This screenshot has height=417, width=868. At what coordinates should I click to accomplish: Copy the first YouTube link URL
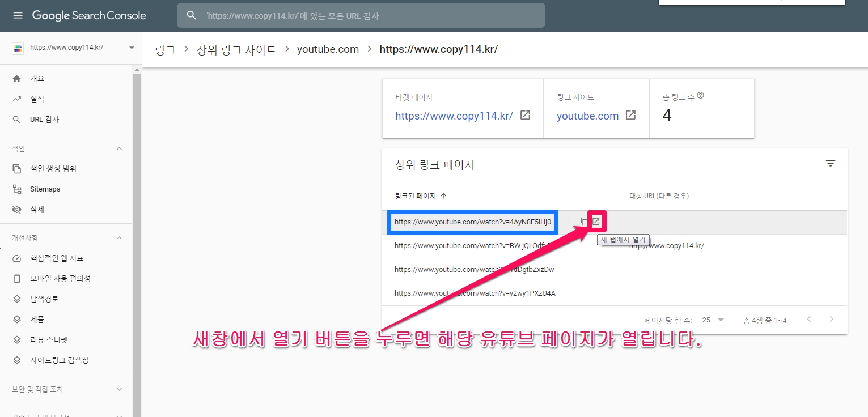(584, 222)
